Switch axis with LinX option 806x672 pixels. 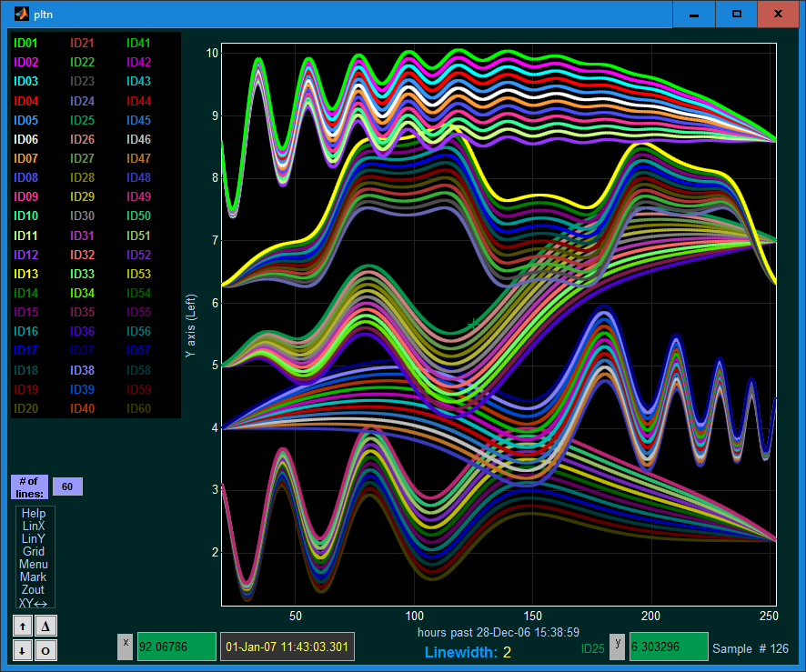(x=34, y=527)
